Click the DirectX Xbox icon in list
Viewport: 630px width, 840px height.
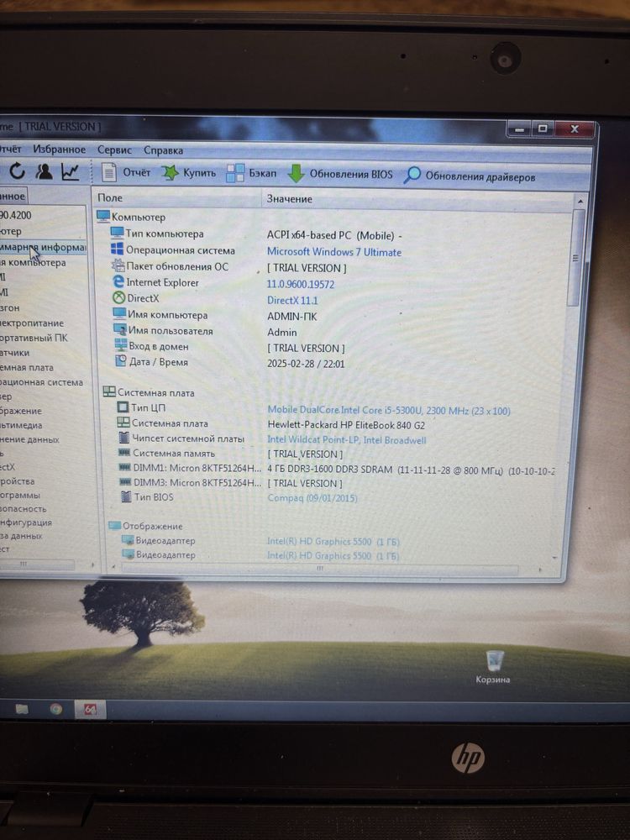coord(119,297)
